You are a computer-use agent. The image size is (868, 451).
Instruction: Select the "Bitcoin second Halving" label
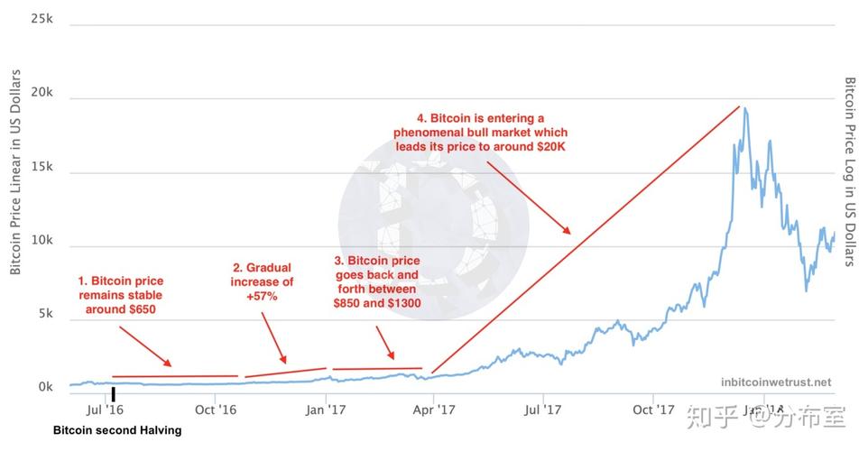click(x=117, y=430)
